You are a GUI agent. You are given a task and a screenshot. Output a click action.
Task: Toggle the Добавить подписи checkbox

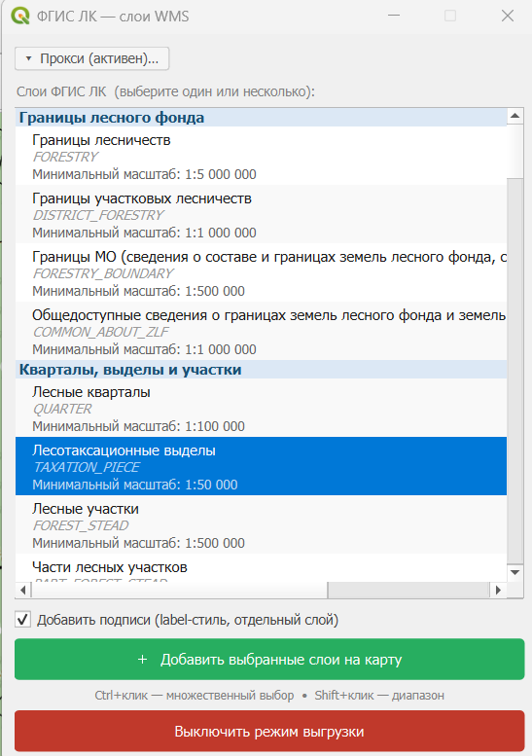point(22,620)
